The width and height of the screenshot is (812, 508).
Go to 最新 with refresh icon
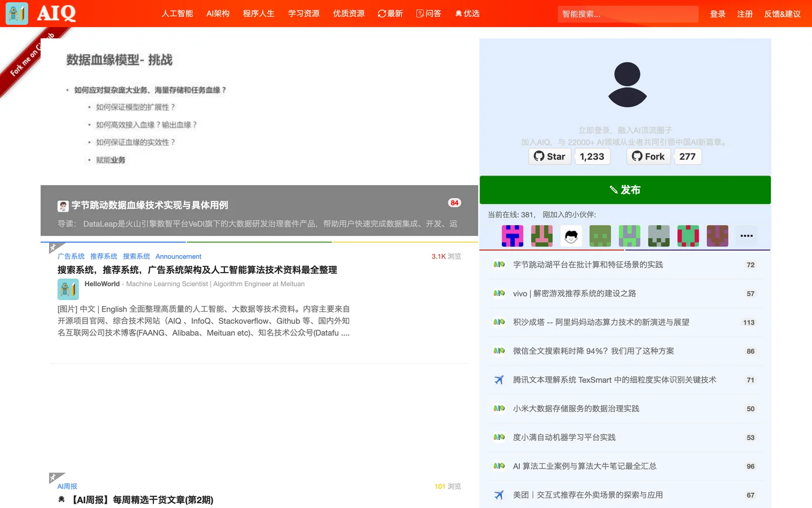click(x=390, y=14)
